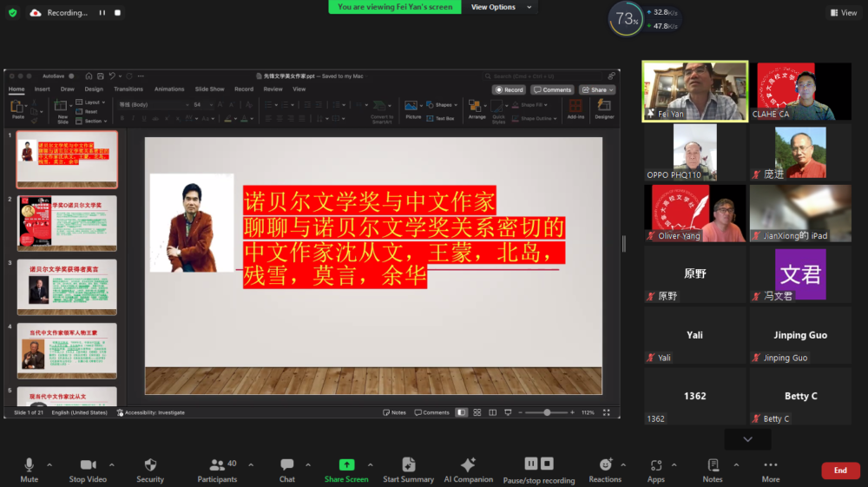Change layout with the View button
The height and width of the screenshot is (487, 868).
843,13
